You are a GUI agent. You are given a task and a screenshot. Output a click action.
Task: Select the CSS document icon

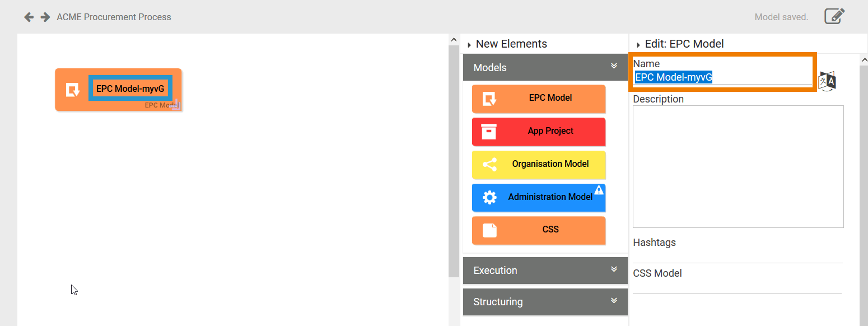tap(489, 230)
